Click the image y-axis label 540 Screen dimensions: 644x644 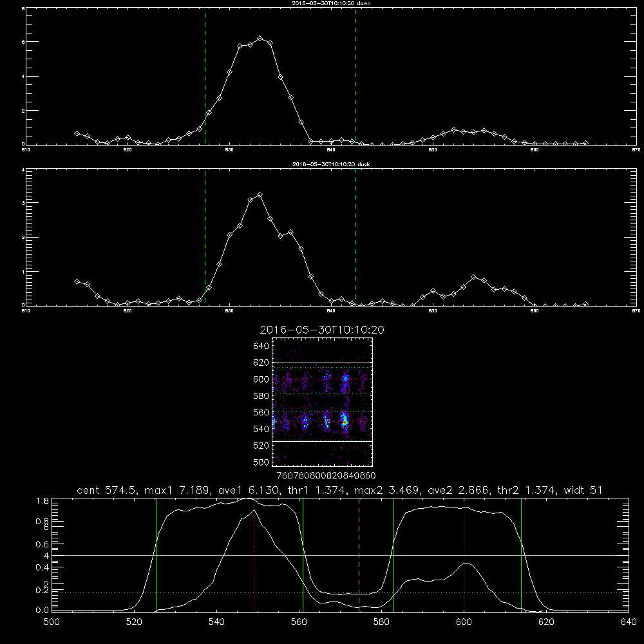(261, 429)
